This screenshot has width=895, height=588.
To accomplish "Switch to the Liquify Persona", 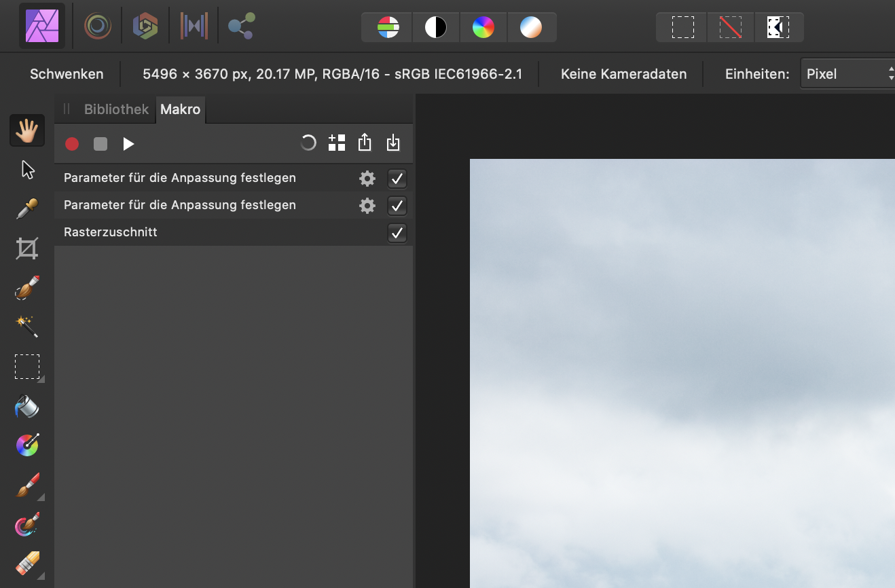I will pos(98,26).
